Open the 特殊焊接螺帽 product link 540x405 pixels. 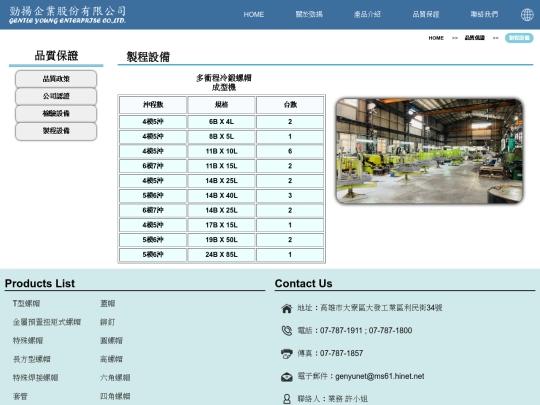tap(35, 378)
